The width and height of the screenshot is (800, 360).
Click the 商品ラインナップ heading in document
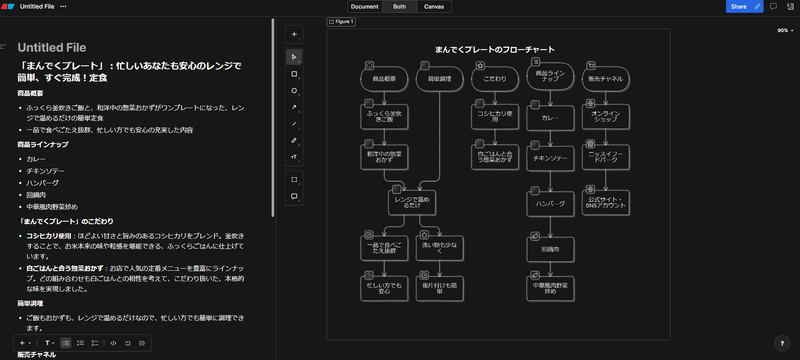tap(43, 145)
